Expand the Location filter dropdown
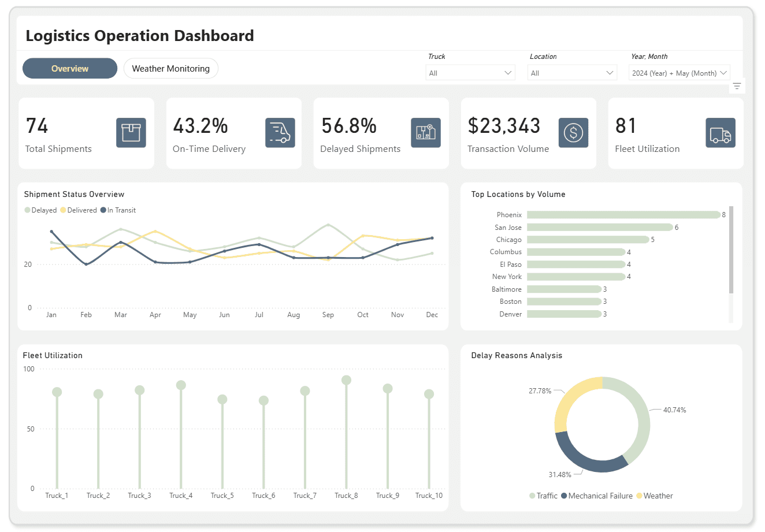The width and height of the screenshot is (765, 532). pos(572,73)
